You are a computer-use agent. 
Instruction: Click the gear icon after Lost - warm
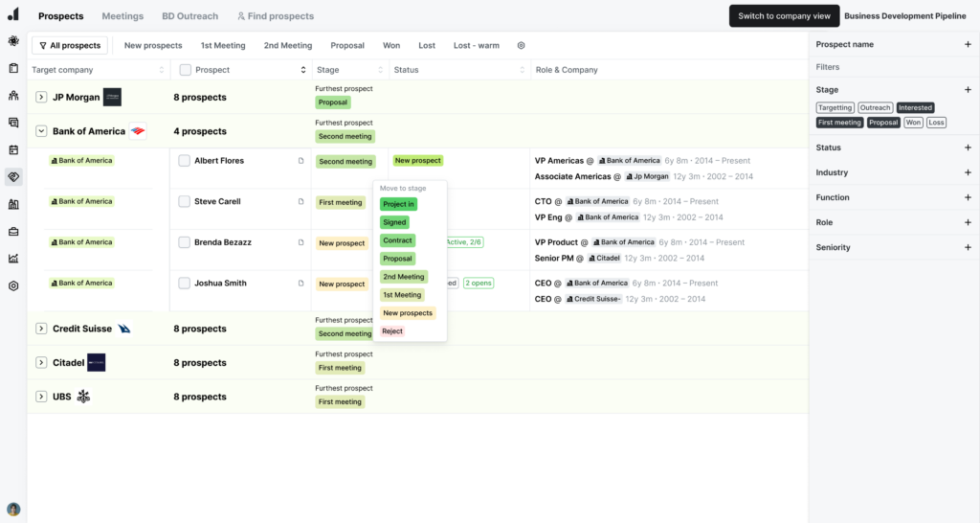pos(522,46)
